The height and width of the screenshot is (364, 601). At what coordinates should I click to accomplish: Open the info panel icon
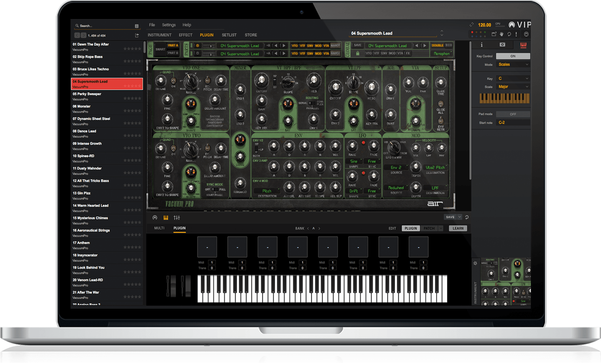click(481, 45)
